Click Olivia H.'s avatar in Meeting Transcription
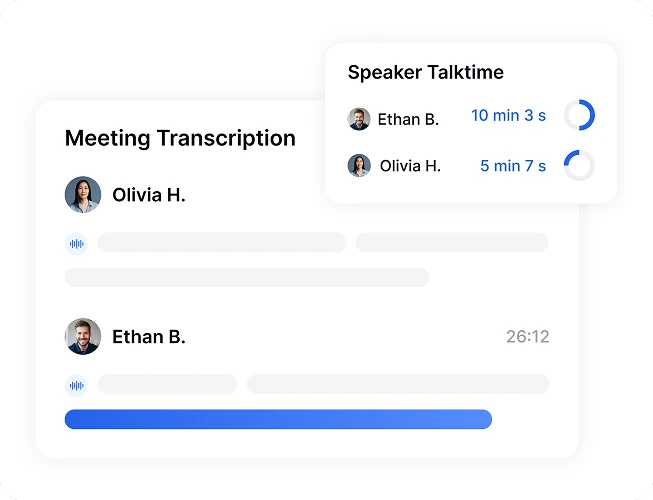The image size is (653, 500). [x=83, y=195]
